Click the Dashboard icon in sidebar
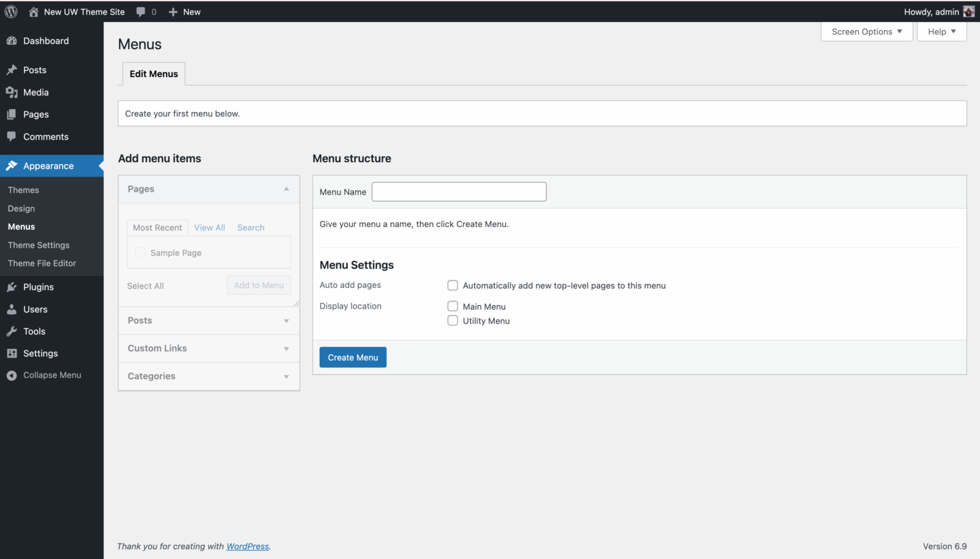Screen dimensions: 980x559 [x=12, y=40]
